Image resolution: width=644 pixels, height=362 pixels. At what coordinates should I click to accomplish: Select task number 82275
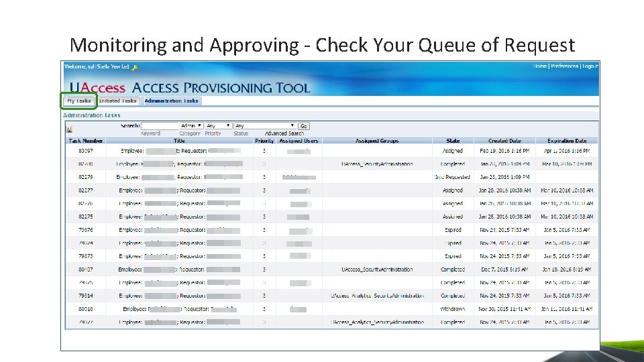click(x=85, y=217)
